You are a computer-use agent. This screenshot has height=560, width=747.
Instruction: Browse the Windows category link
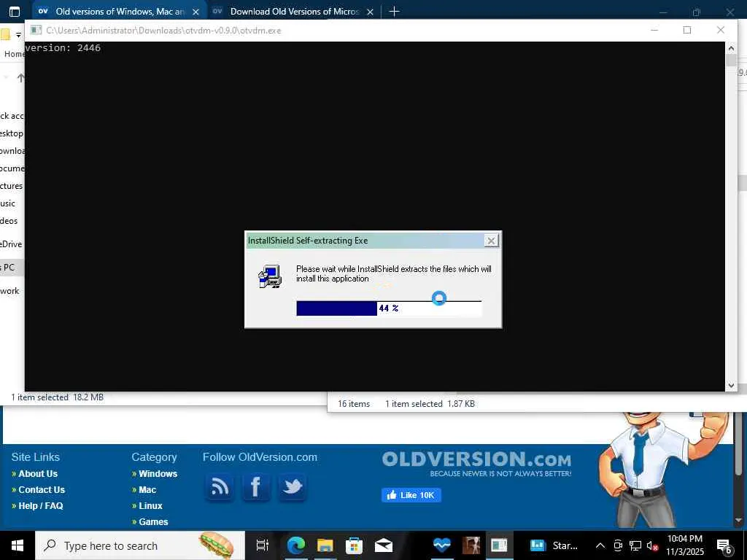point(158,474)
